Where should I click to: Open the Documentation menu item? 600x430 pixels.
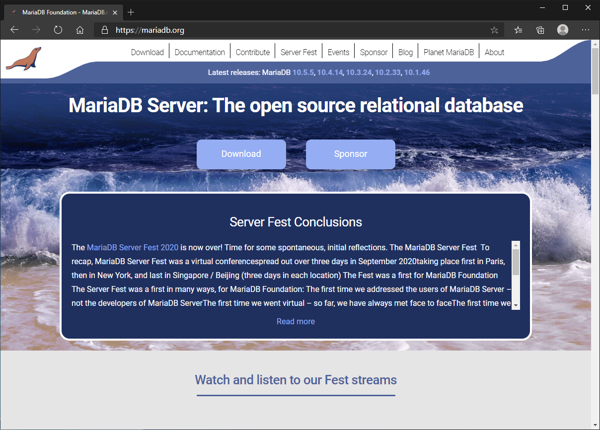coord(199,52)
